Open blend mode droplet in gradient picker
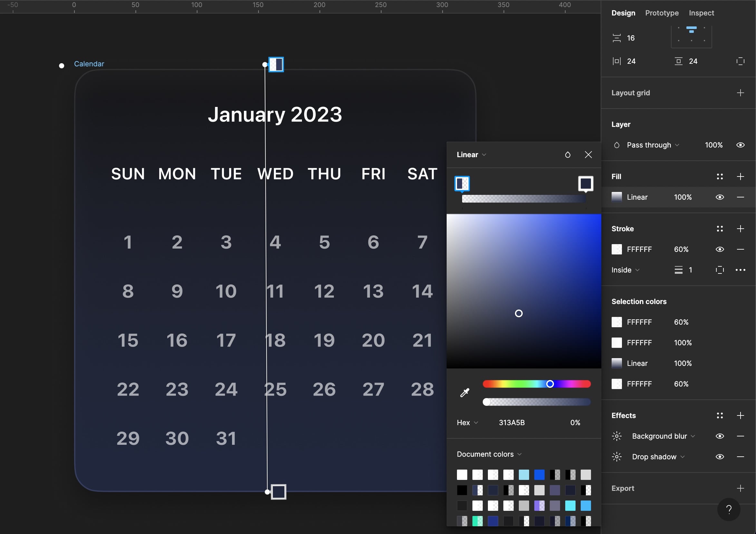Viewport: 756px width, 534px height. [x=567, y=155]
